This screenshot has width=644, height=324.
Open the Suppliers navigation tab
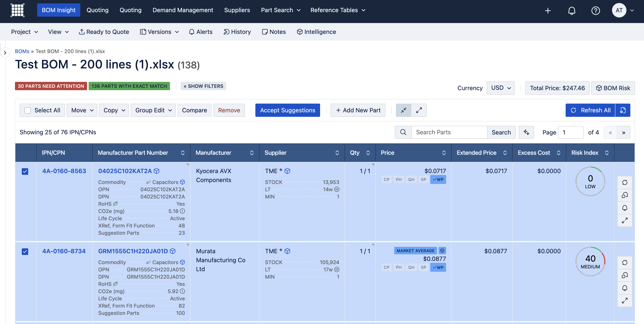pyautogui.click(x=237, y=10)
